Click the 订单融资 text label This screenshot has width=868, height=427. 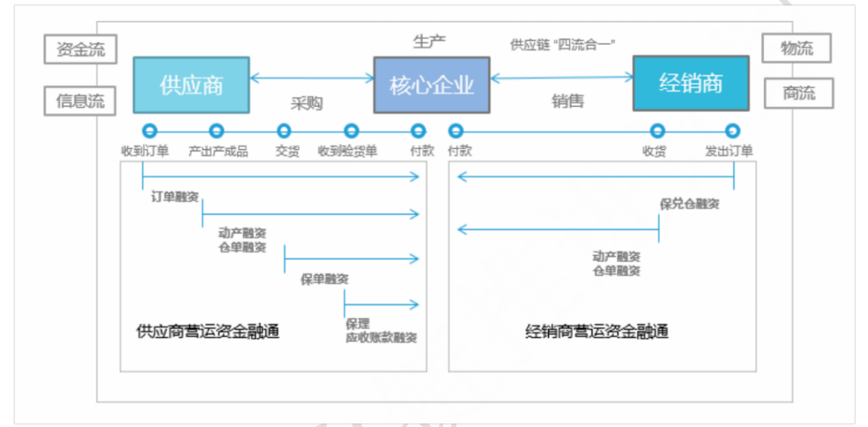pyautogui.click(x=175, y=197)
